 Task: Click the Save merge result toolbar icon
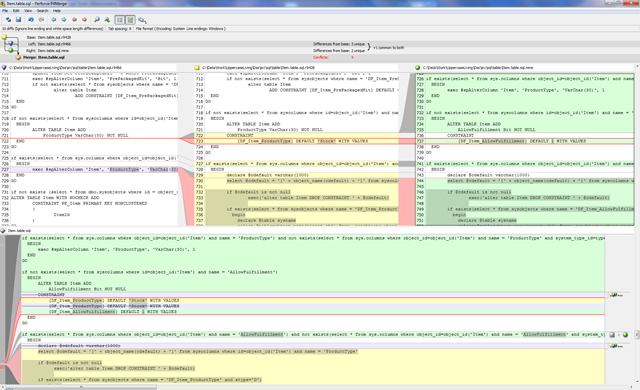(18, 20)
